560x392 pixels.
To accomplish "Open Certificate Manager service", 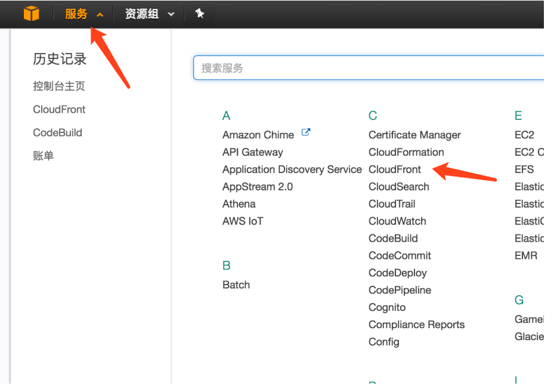I will click(414, 135).
